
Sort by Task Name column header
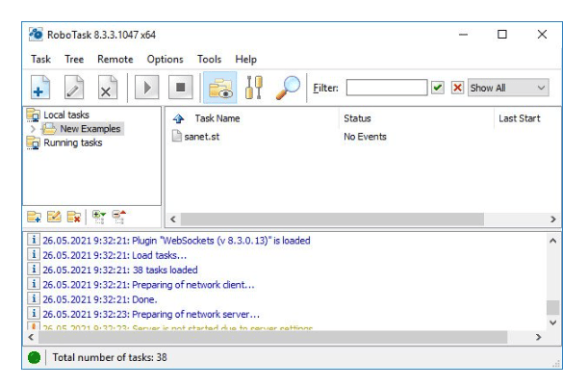click(217, 118)
